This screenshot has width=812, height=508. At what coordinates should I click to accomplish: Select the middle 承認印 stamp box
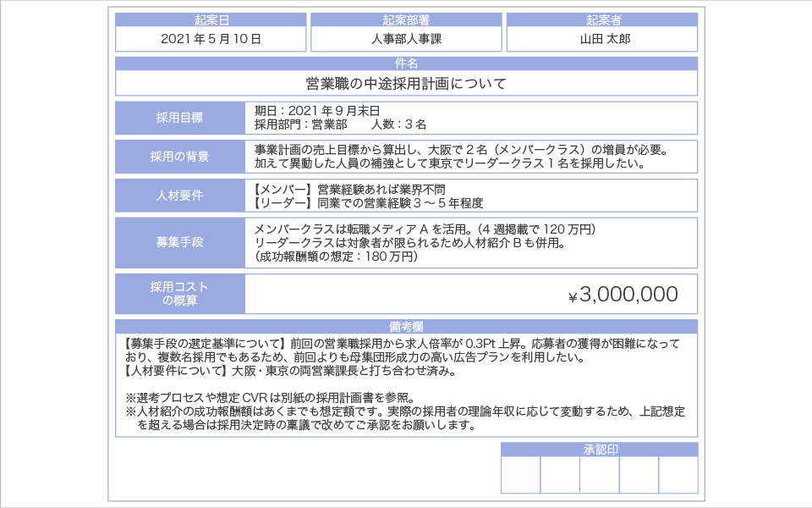pos(600,475)
